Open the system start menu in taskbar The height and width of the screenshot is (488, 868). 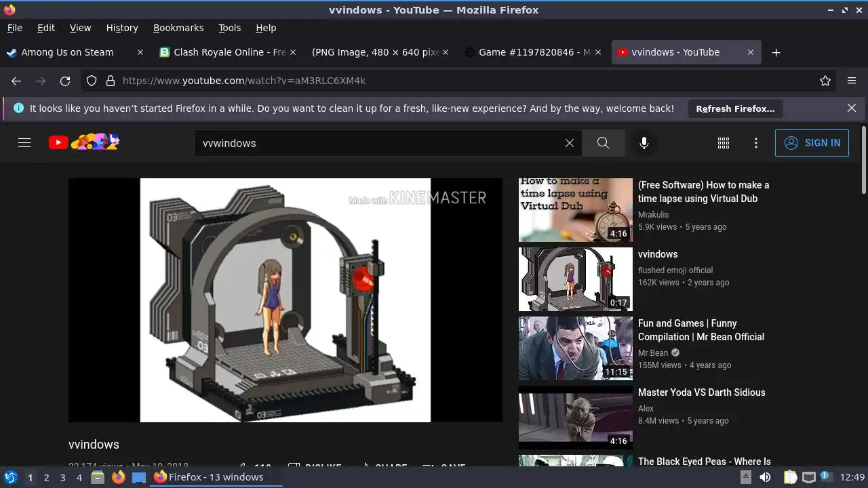coord(11,477)
